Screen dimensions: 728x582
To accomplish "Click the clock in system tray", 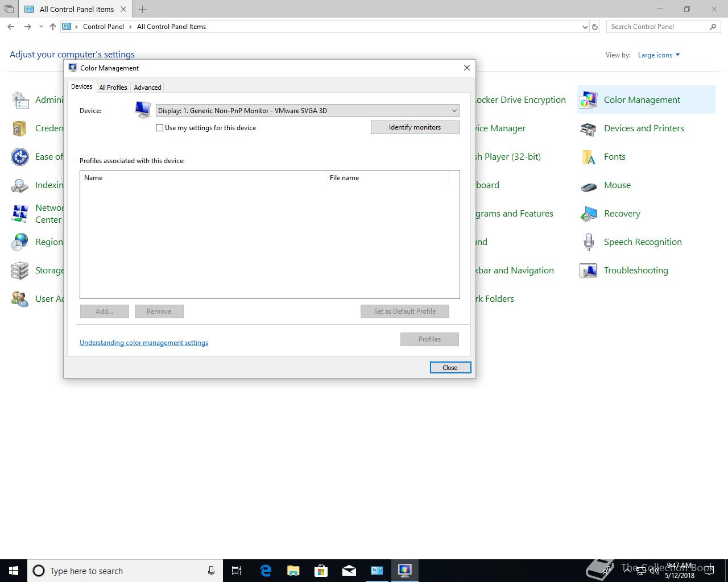I will (680, 571).
